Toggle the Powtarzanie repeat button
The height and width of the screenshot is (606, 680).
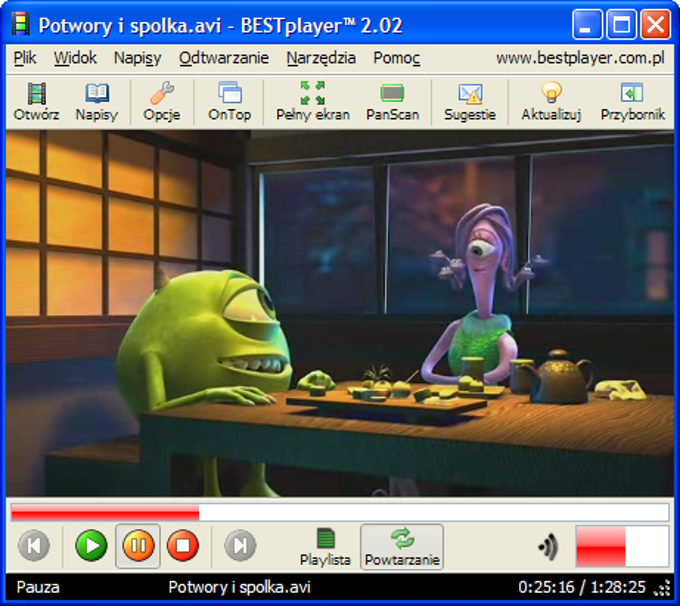pos(402,547)
